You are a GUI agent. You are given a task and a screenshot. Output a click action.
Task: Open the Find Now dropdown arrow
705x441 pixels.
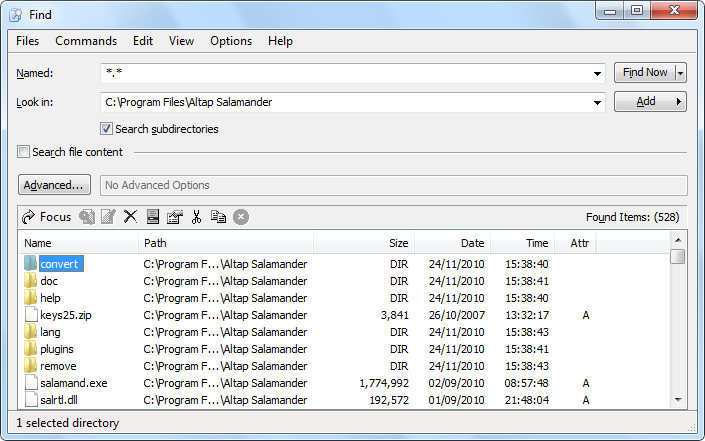[x=681, y=73]
